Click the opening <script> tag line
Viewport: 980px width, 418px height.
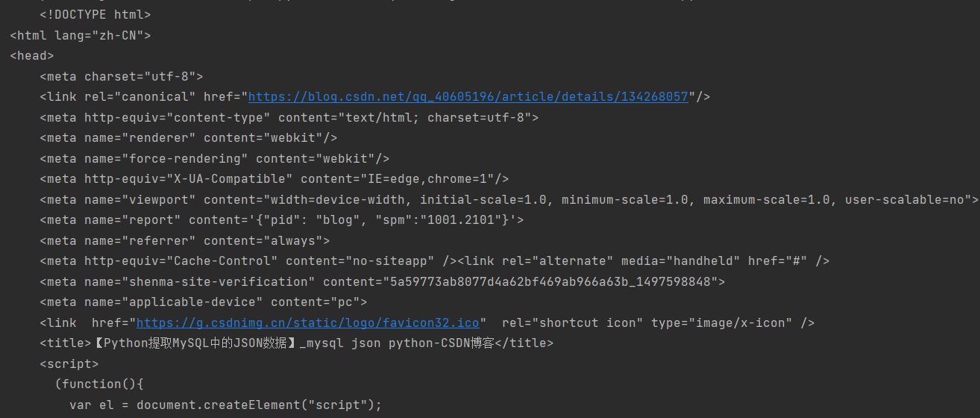pos(69,364)
